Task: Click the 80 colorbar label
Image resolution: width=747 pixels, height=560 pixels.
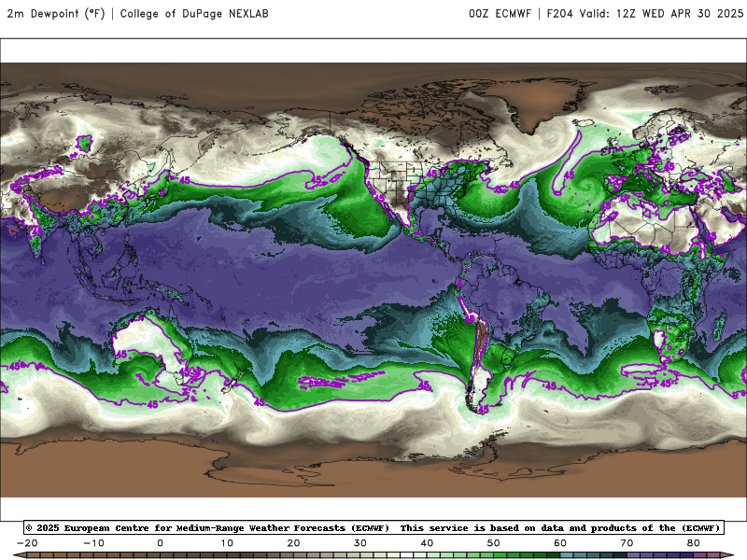Action: 694,543
